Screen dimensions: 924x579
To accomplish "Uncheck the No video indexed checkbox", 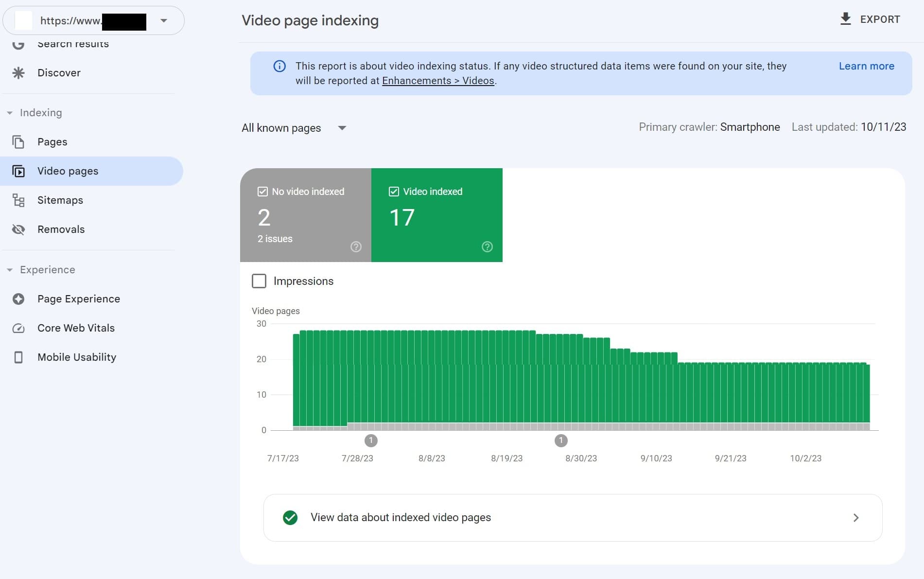I will pos(262,192).
